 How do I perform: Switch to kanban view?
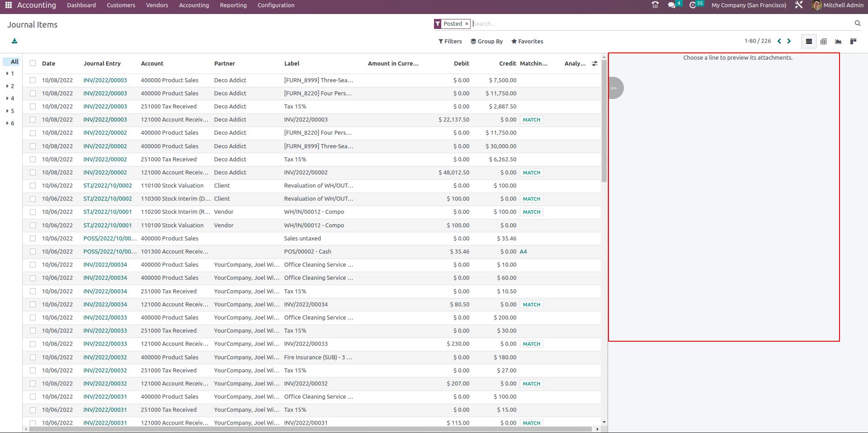(853, 41)
